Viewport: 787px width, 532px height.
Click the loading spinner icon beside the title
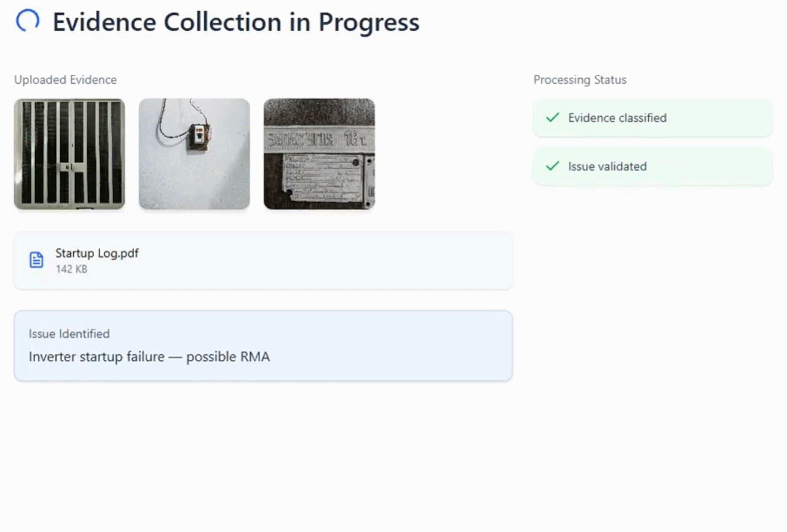(27, 21)
